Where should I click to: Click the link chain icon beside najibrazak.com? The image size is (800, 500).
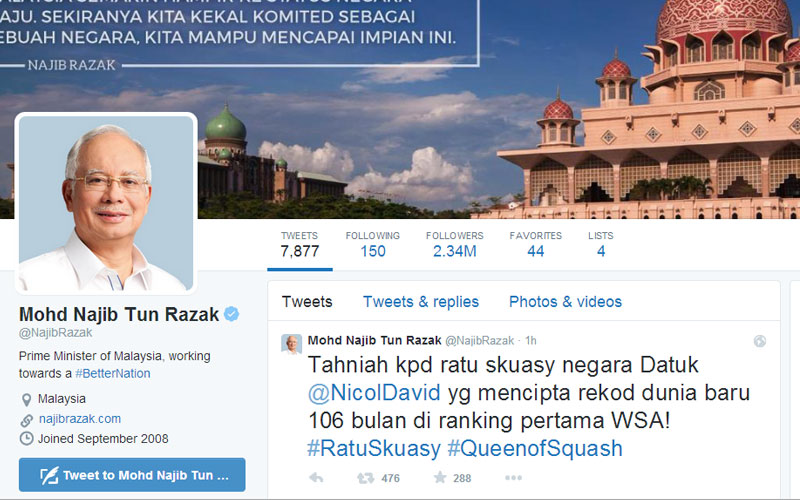[x=27, y=420]
